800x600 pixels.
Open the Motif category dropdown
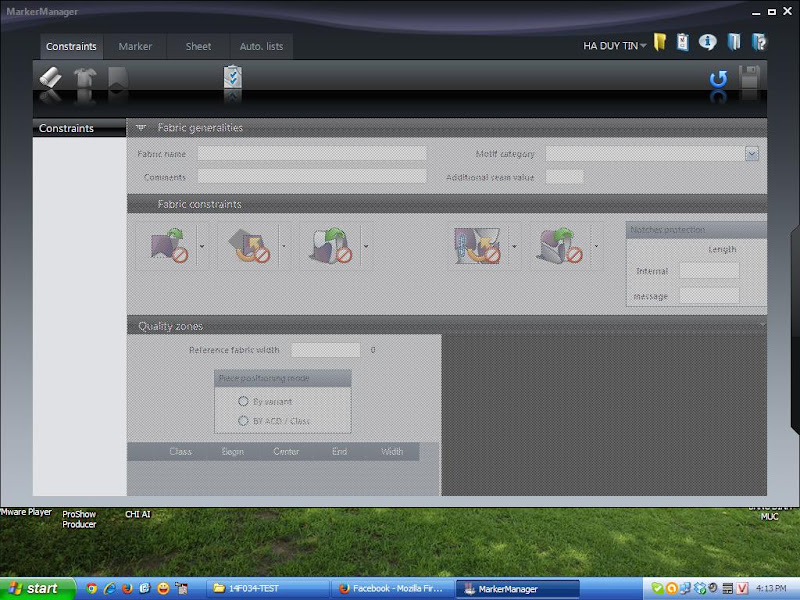point(752,154)
